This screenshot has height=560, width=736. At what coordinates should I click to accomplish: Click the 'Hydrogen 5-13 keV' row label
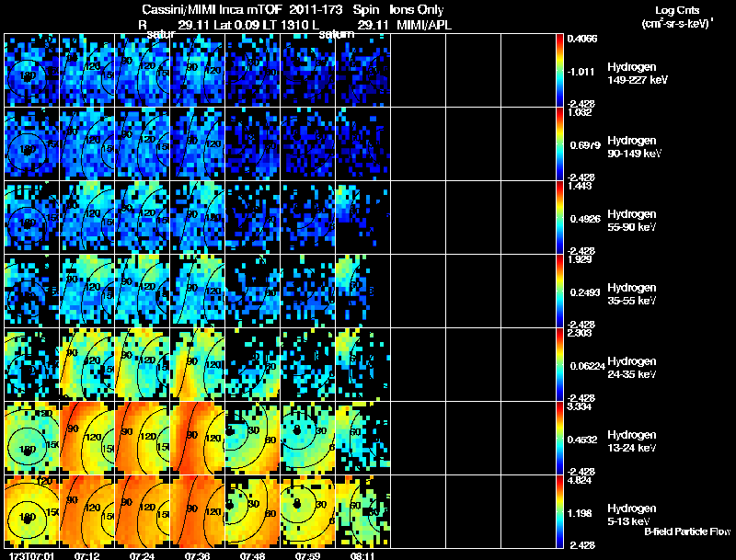pos(632,515)
